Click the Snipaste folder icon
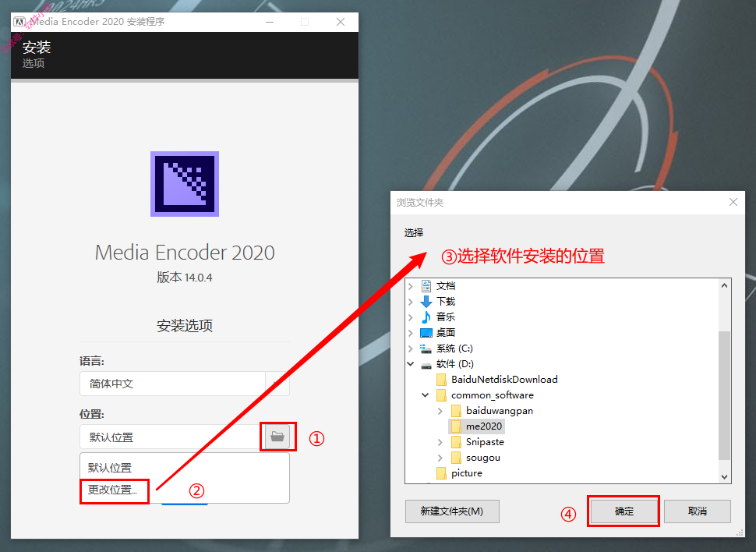Viewport: 756px width, 552px height. tap(456, 442)
